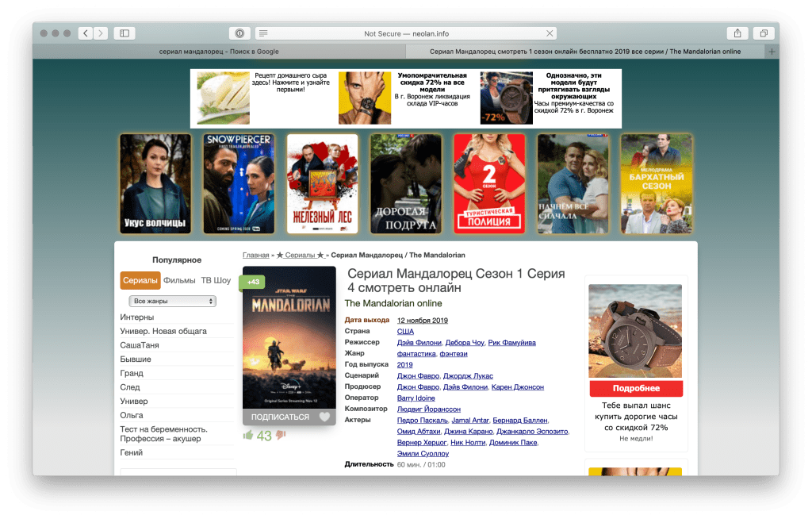This screenshot has width=812, height=519.
Task: Open the Все жанры genre dropdown
Action: [x=172, y=302]
